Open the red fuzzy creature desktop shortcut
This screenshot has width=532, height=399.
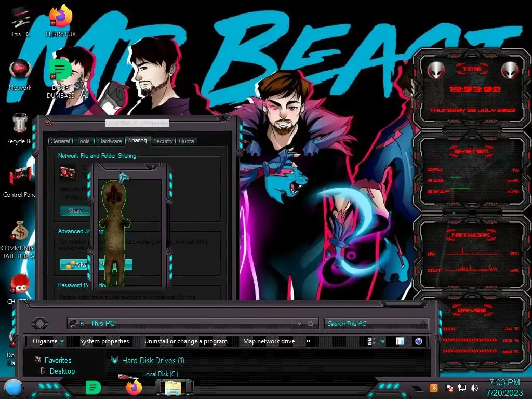[20, 288]
